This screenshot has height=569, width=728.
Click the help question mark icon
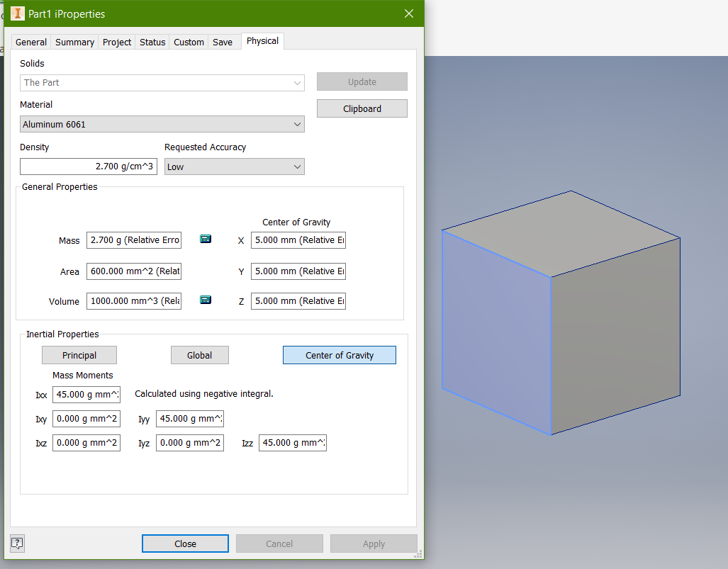(17, 543)
